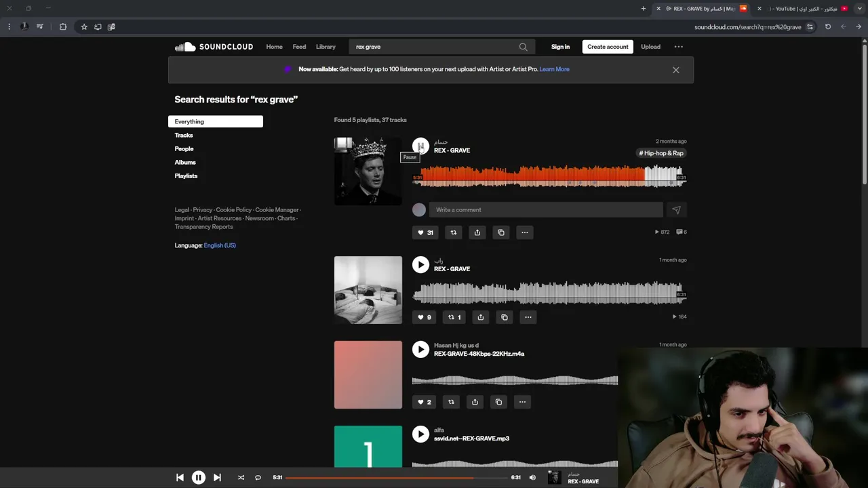Image resolution: width=868 pixels, height=488 pixels.
Task: Close the Now available banner
Action: coord(675,70)
